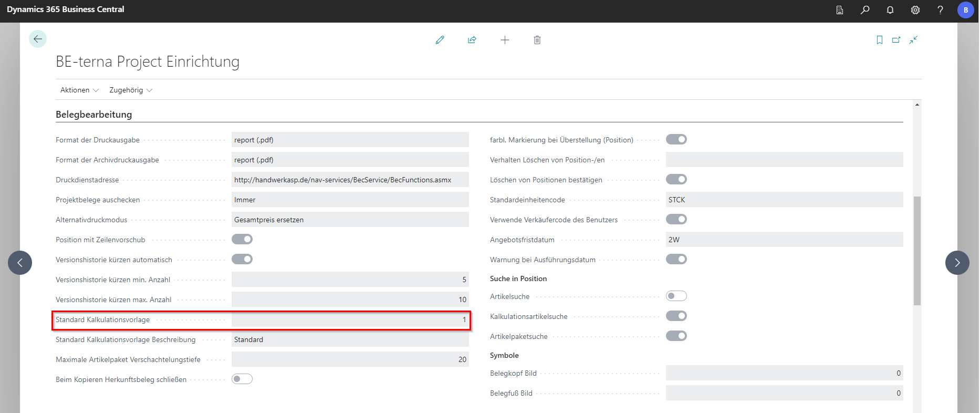The image size is (980, 413).
Task: Click the Druckdienstadresse URL field
Action: pyautogui.click(x=350, y=180)
